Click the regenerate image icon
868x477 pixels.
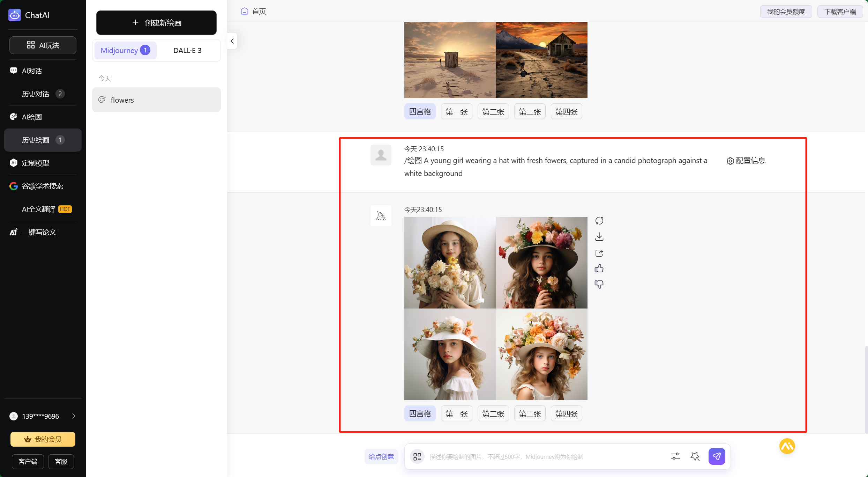599,221
